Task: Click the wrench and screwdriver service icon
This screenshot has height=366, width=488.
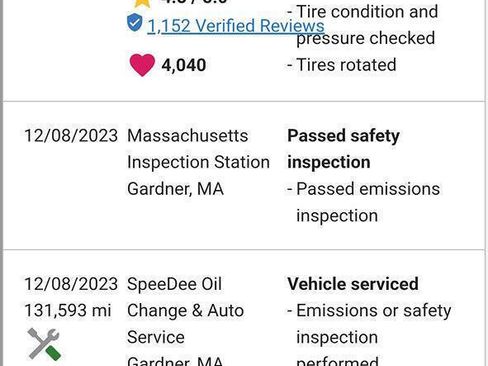Action: pyautogui.click(x=44, y=344)
